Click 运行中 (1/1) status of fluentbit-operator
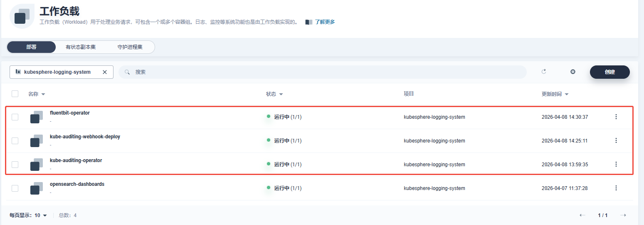Image resolution: width=644 pixels, height=225 pixels. point(288,117)
